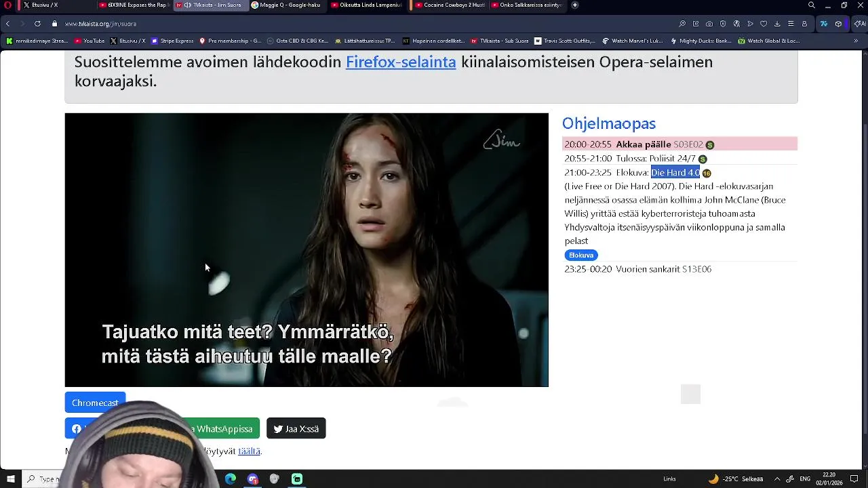
Task: Click the weather -25°C Selkeää widget
Action: point(736,479)
